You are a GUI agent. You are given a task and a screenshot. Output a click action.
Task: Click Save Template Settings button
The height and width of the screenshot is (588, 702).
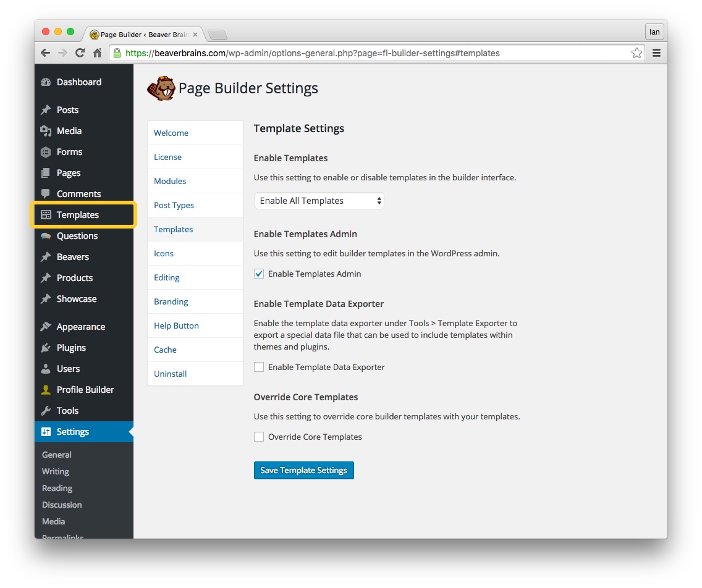pos(304,470)
